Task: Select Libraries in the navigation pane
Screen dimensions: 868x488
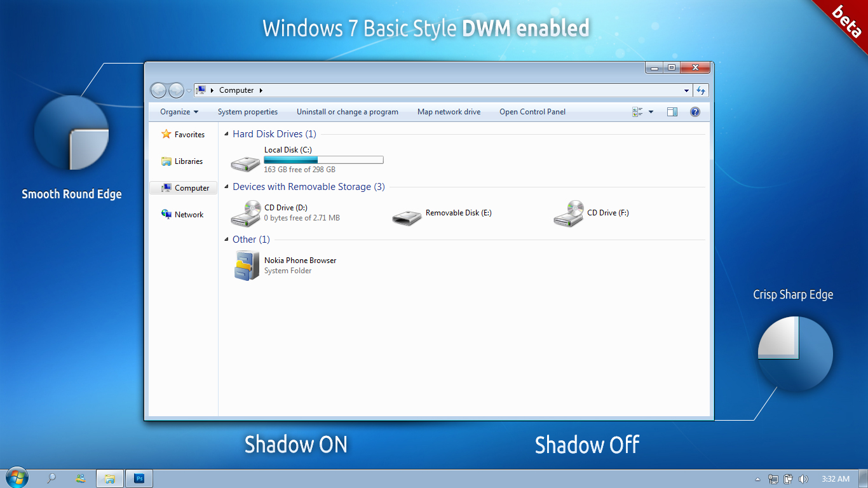Action: 182,161
